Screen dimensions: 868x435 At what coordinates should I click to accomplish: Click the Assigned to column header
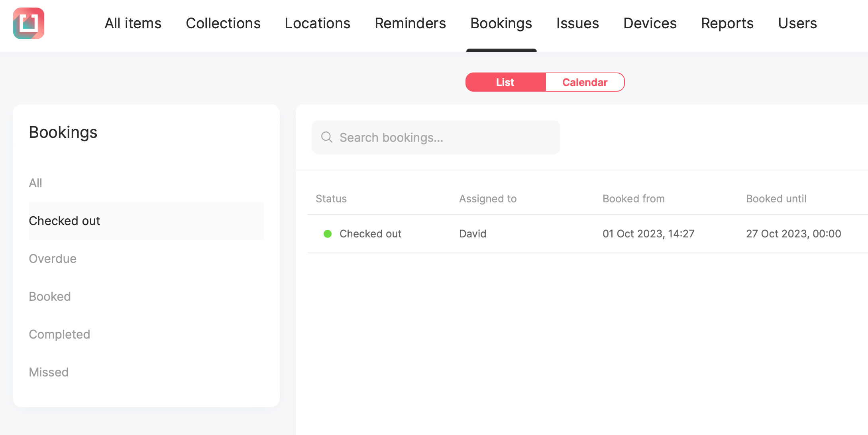point(488,198)
